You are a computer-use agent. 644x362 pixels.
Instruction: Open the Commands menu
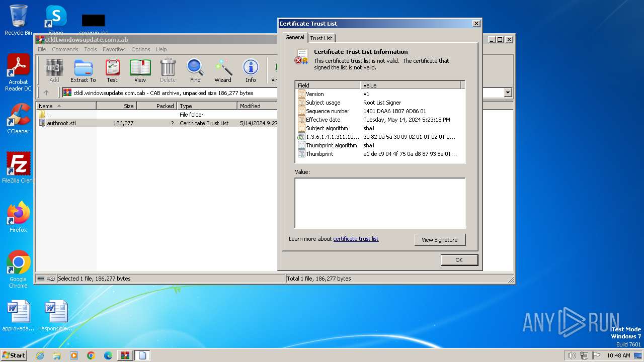(65, 49)
